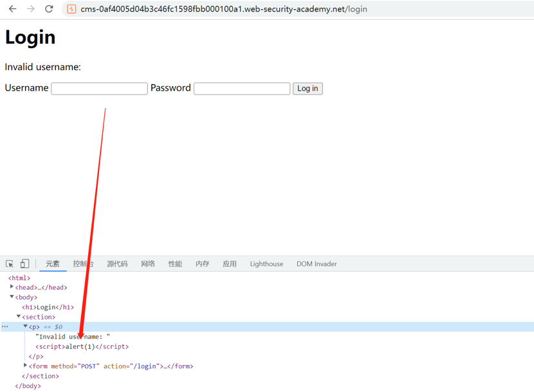Image resolution: width=534 pixels, height=392 pixels.
Task: Click the "Invalid username:" message text
Action: coord(43,67)
